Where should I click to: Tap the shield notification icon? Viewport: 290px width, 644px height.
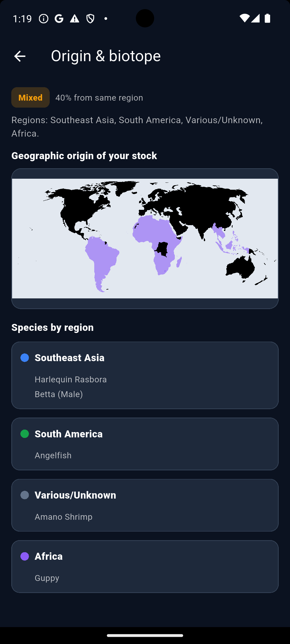[90, 18]
